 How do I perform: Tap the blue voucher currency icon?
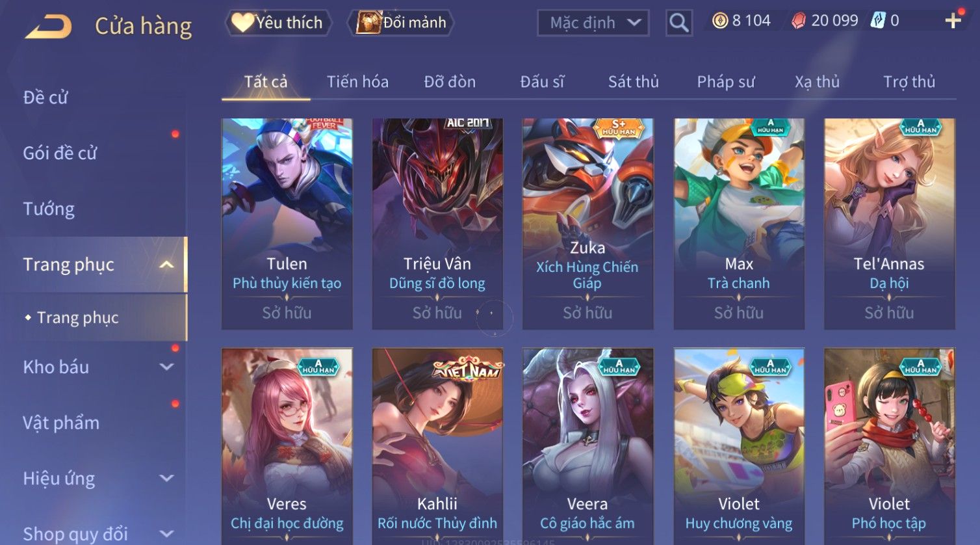point(878,21)
